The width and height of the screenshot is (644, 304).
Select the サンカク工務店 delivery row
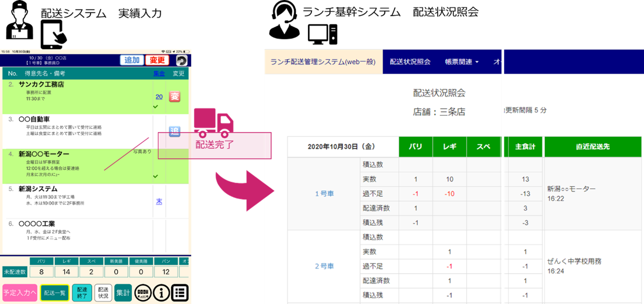tap(95, 97)
